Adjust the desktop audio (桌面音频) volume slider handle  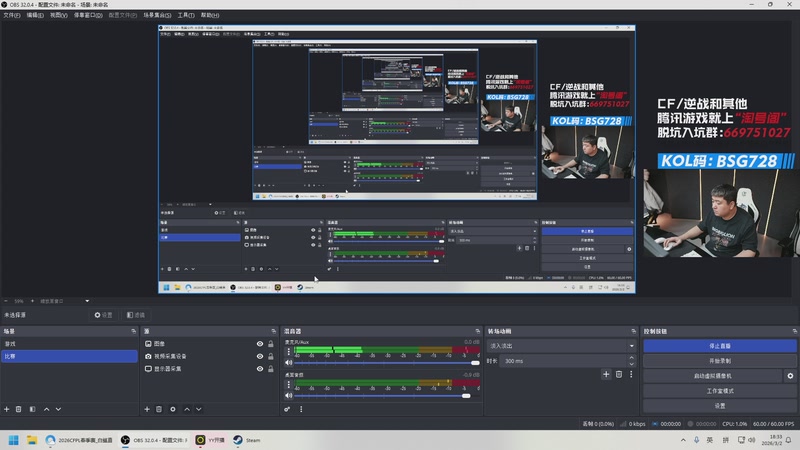(466, 395)
